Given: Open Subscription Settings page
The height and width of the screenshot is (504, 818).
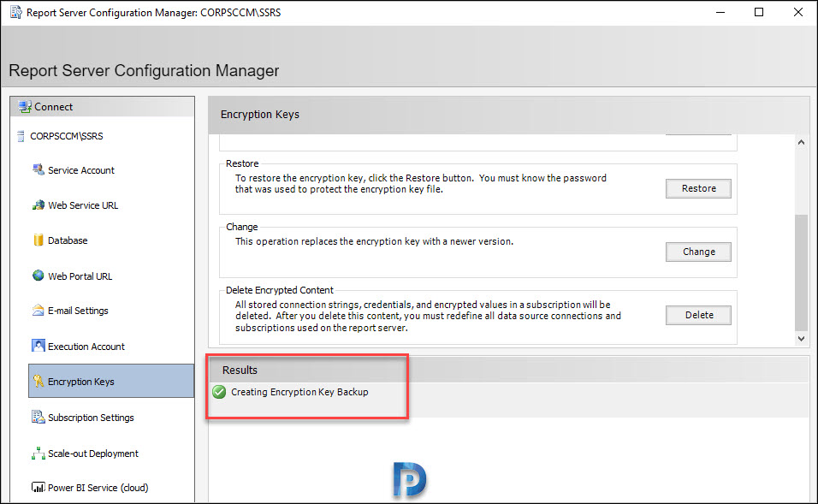Looking at the screenshot, I should 91,418.
